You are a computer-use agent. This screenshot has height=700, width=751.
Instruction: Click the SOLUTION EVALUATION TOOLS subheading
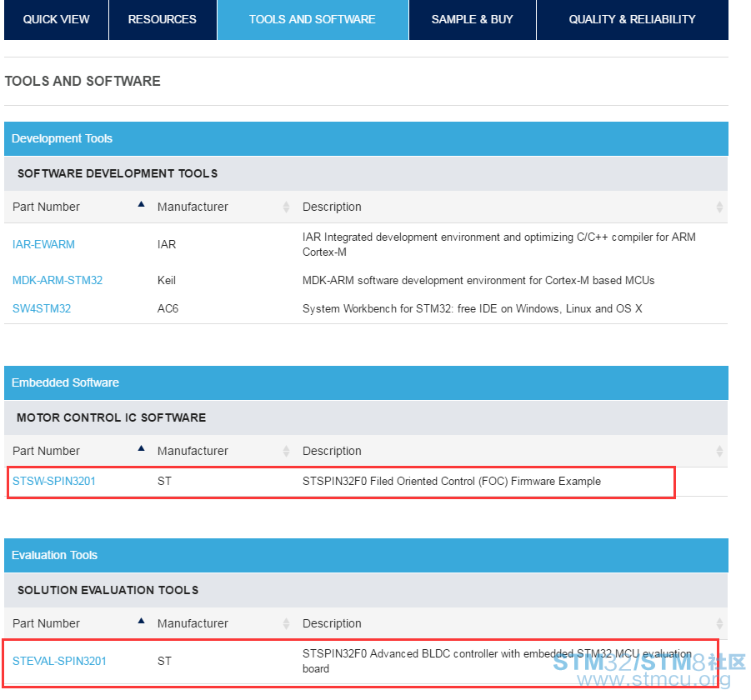point(108,590)
